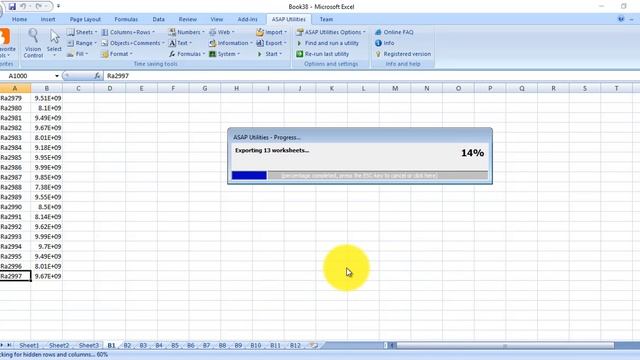
Task: Click the progress bar to cancel export
Action: pyautogui.click(x=360, y=176)
